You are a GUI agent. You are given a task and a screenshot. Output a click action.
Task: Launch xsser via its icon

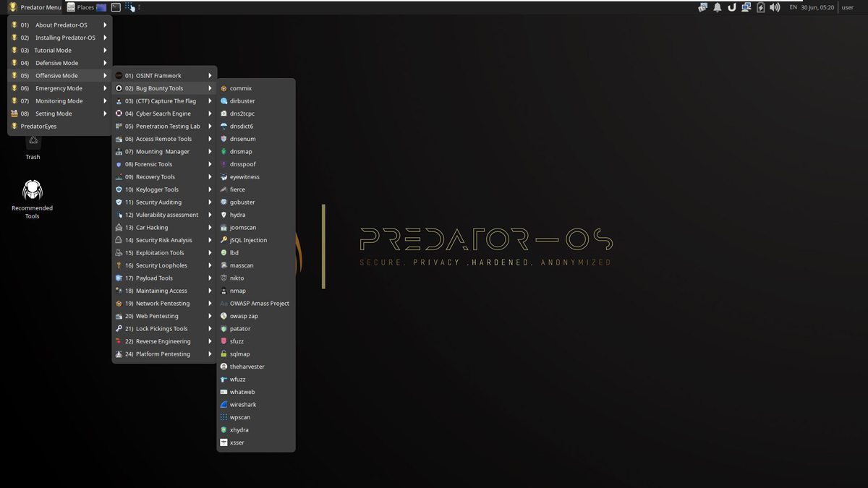pyautogui.click(x=224, y=442)
